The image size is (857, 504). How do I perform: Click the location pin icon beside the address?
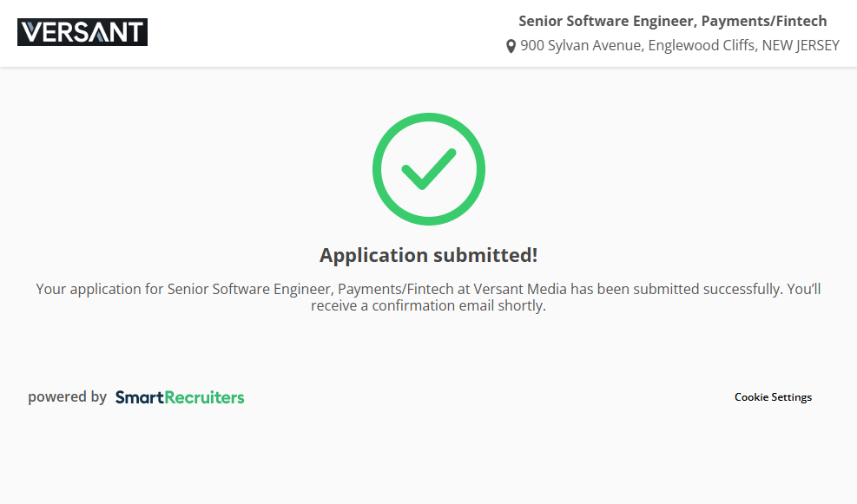[x=511, y=46]
